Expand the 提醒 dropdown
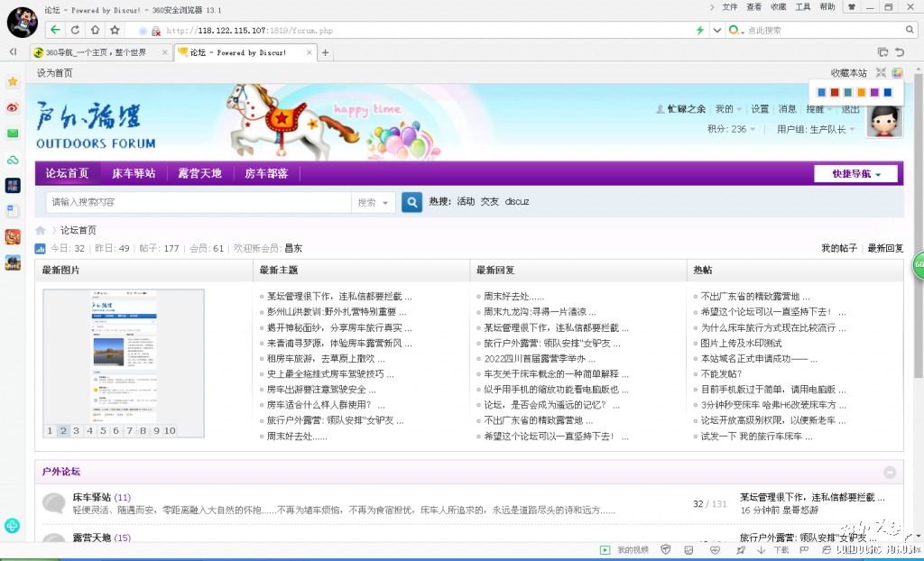Image resolution: width=924 pixels, height=561 pixels. (819, 109)
